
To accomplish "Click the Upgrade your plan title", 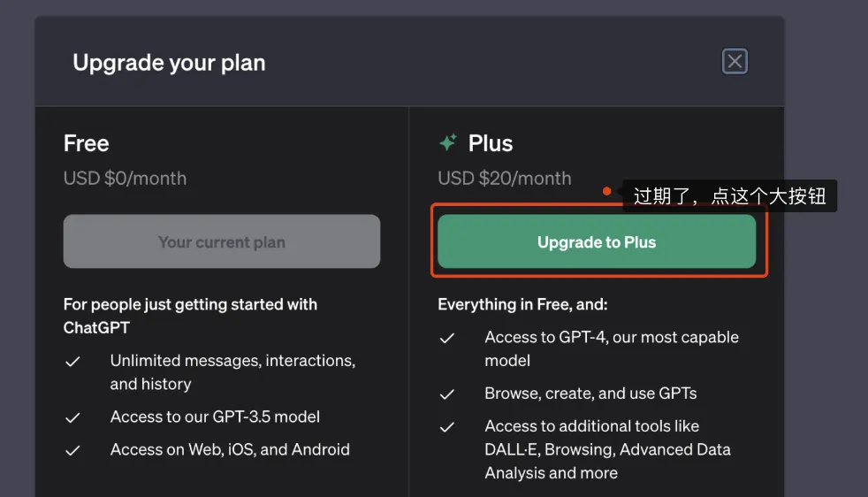I will pos(169,63).
